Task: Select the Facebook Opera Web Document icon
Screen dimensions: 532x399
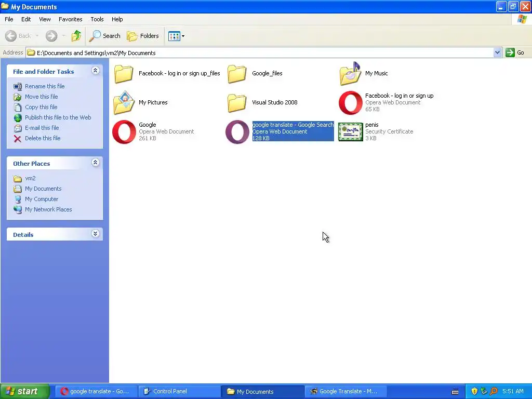Action: [351, 103]
